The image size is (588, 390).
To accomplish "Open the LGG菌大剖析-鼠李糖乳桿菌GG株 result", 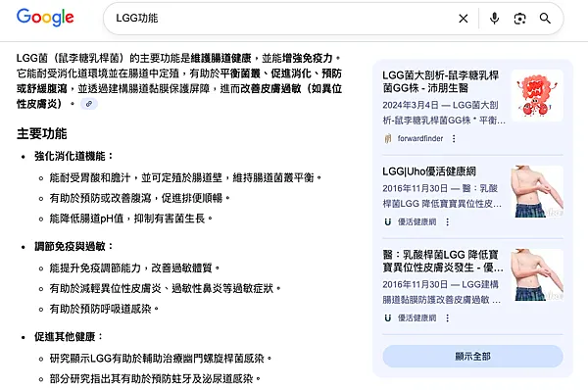I will [440, 81].
